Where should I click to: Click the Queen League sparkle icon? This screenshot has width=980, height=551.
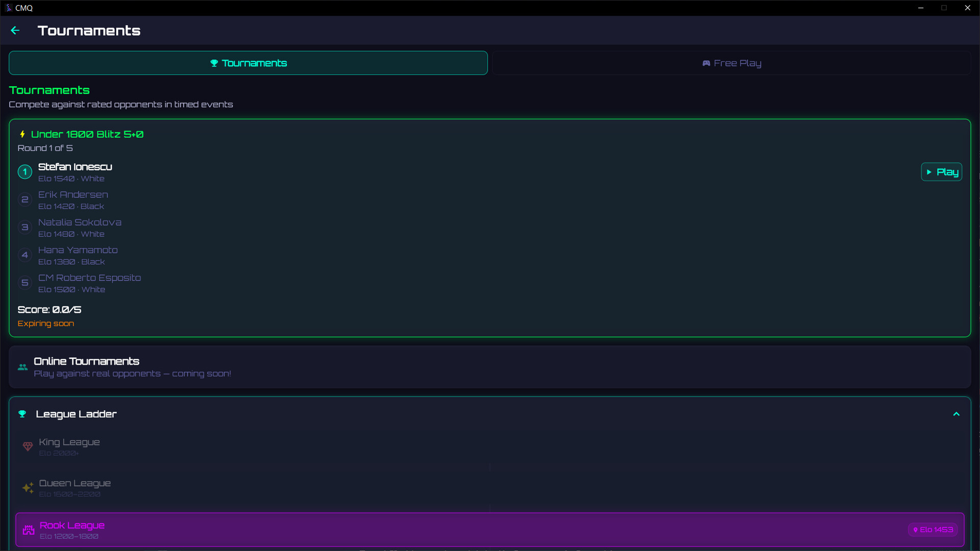(x=28, y=488)
